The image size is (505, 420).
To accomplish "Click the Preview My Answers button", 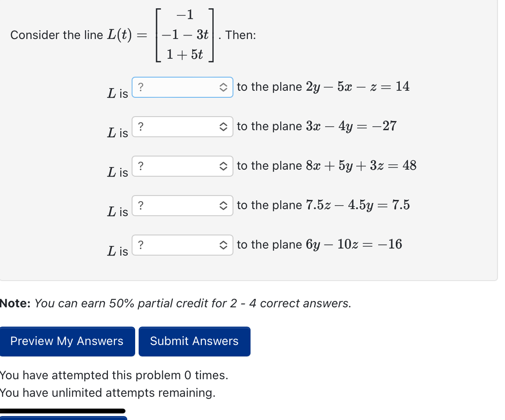I will click(67, 341).
